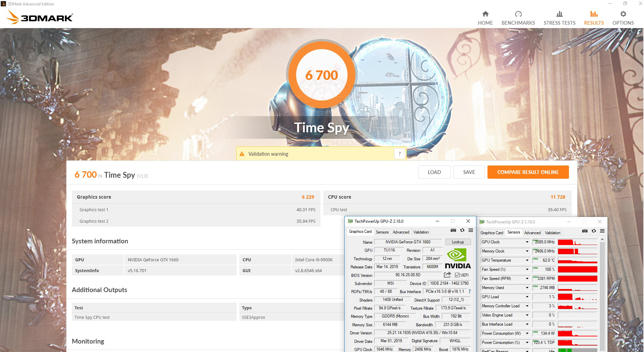
Task: Expand the Fan Speed (%) sensor dropdown
Action: click(x=527, y=269)
